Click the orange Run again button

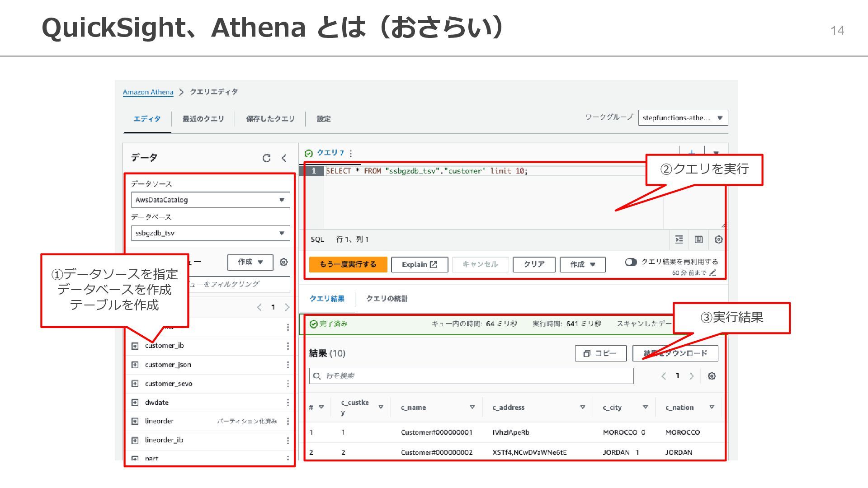[348, 264]
